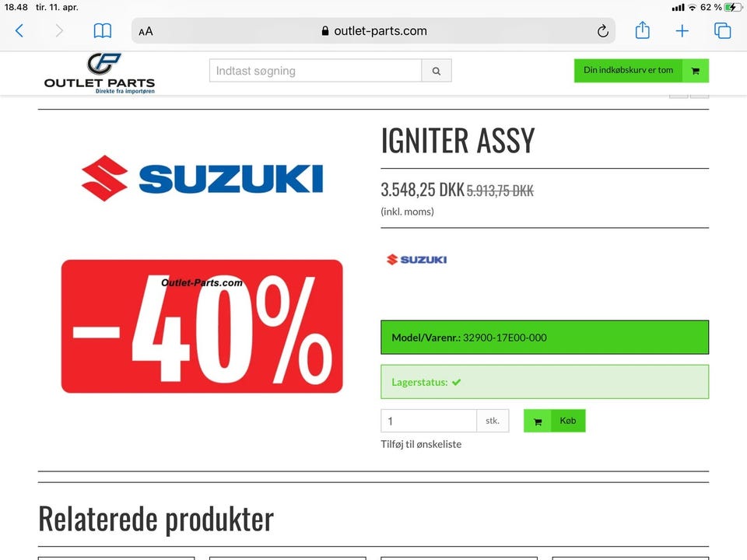Click the outlet-parts.com address bar

pyautogui.click(x=373, y=31)
